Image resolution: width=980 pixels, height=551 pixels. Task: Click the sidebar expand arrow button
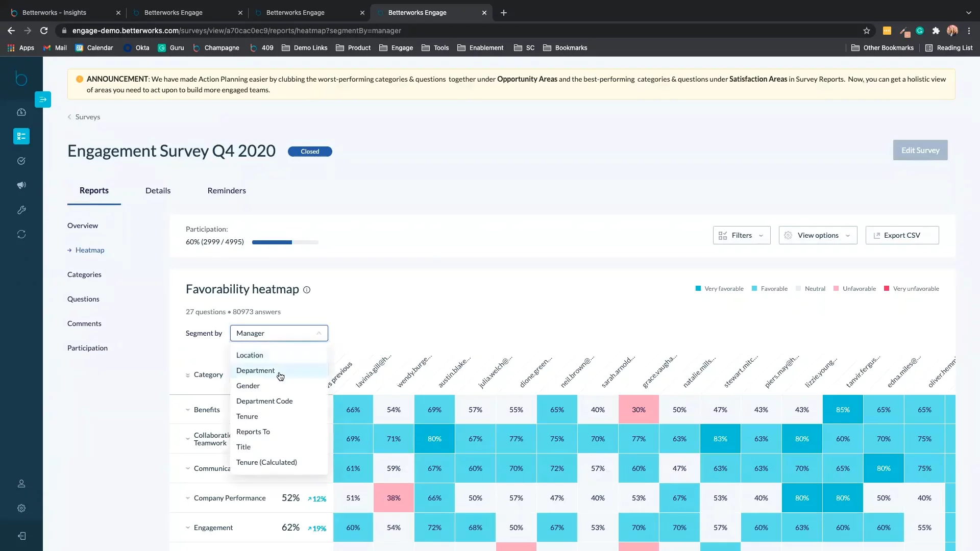point(43,99)
